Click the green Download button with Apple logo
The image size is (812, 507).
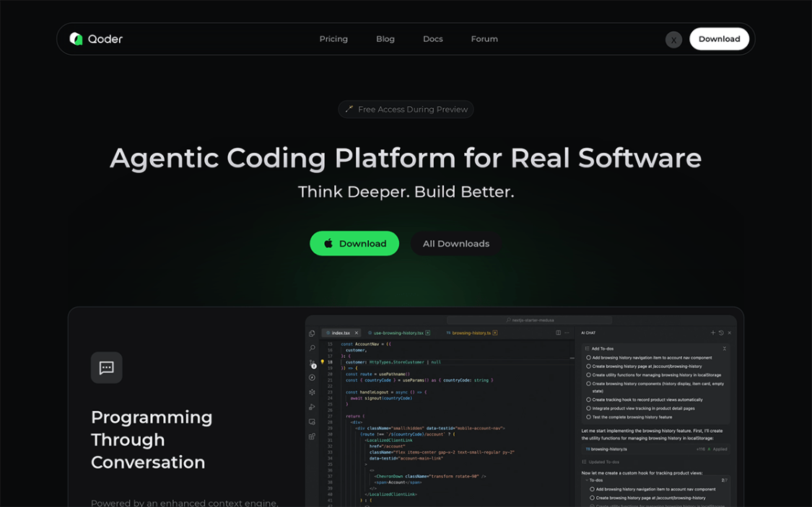354,243
